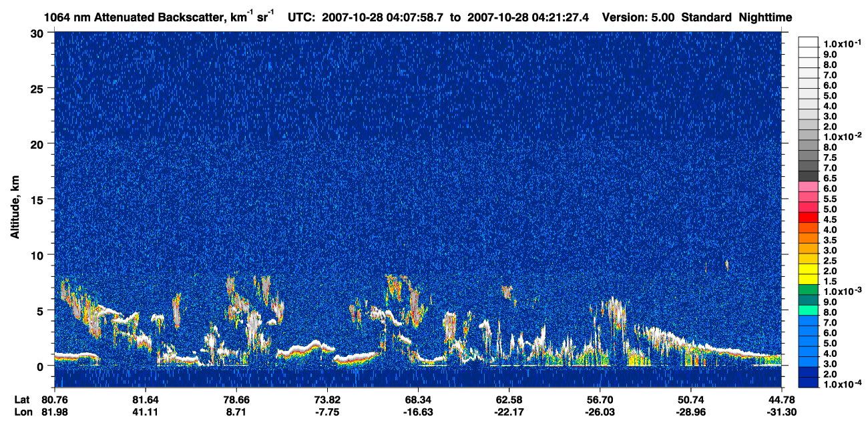
Task: Click latitude value '81.64'
Action: [x=145, y=399]
